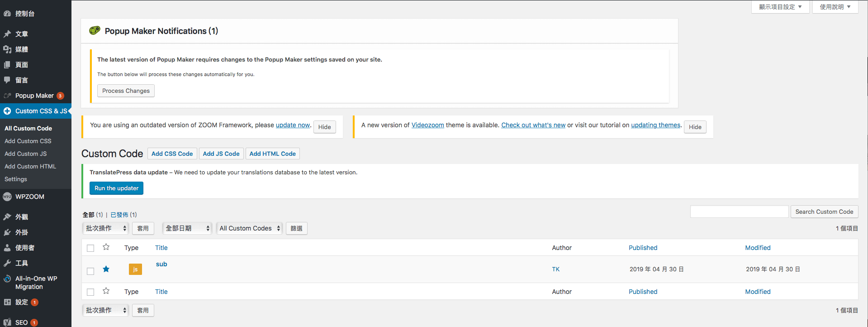Image resolution: width=868 pixels, height=327 pixels.
Task: Open the updating themes link
Action: click(x=656, y=125)
